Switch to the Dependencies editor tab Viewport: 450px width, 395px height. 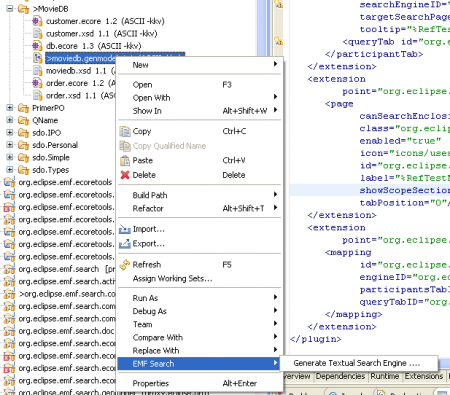pos(340,376)
